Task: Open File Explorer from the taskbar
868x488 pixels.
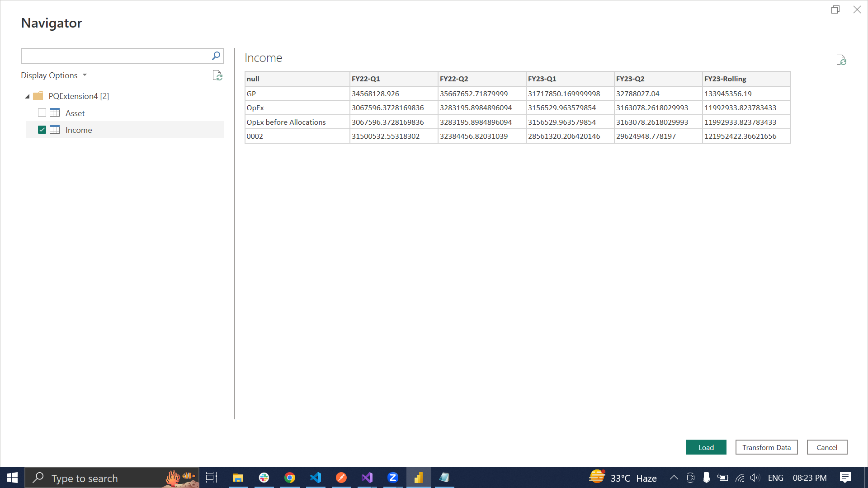Action: point(238,478)
